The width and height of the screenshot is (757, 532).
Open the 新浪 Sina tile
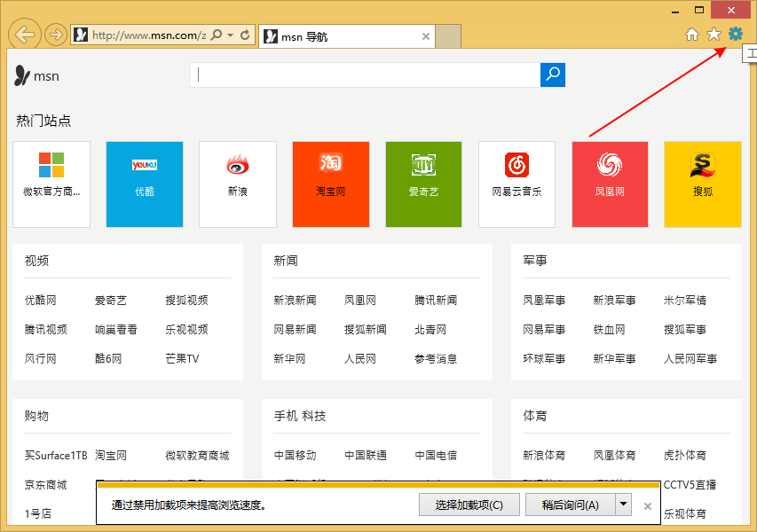pos(238,184)
